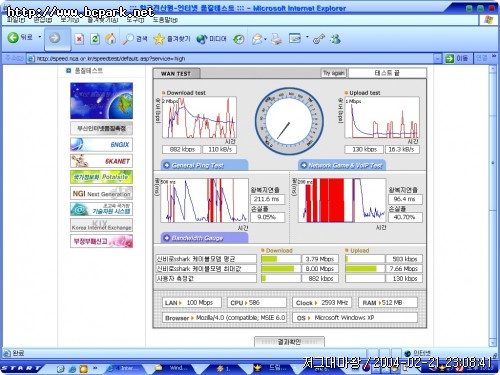Screen dimensions: 500x375
Task: Select the WAN TEST tab
Action: click(x=176, y=74)
